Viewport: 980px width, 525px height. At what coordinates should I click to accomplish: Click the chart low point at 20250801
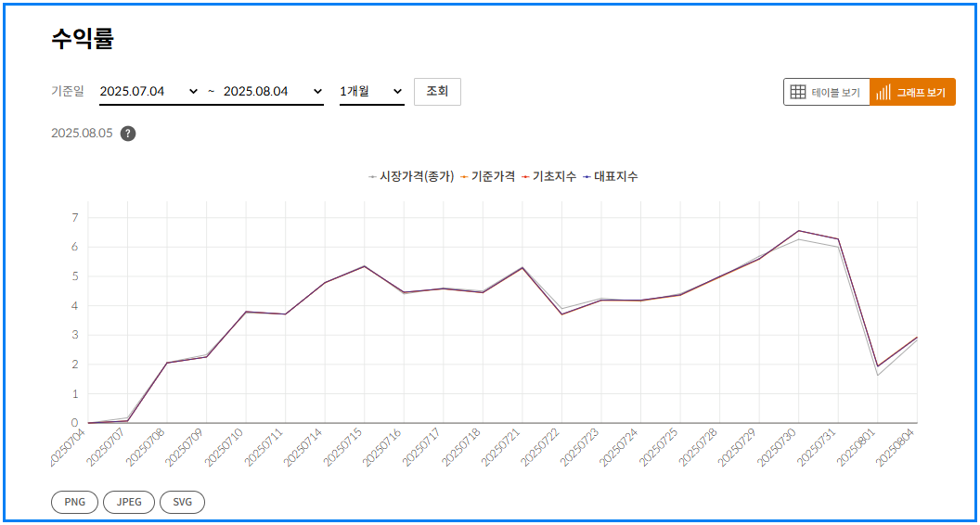coord(878,366)
